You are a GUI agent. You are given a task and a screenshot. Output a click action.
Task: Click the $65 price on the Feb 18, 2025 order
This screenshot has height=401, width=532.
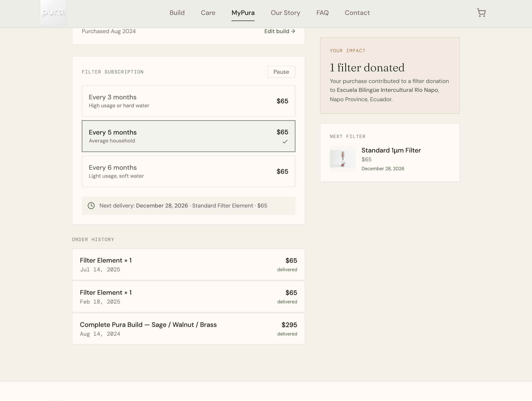pyautogui.click(x=291, y=293)
